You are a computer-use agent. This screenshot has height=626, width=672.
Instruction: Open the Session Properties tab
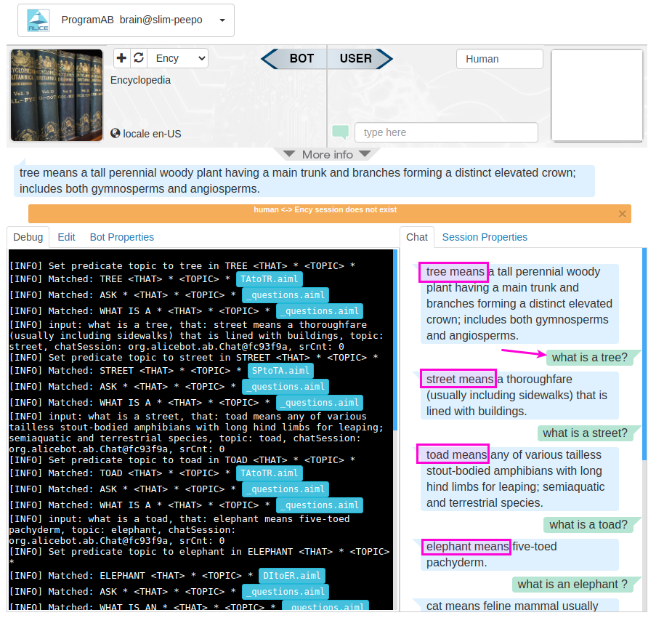point(485,237)
